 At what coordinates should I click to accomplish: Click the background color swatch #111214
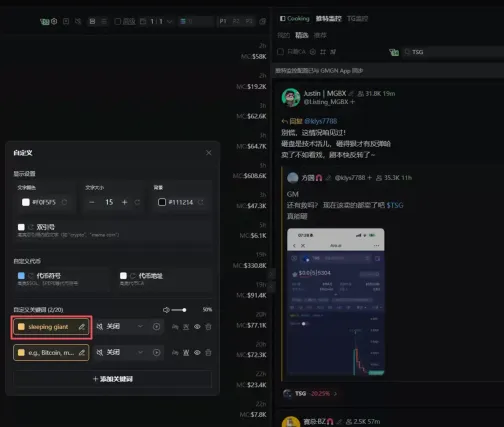(162, 202)
